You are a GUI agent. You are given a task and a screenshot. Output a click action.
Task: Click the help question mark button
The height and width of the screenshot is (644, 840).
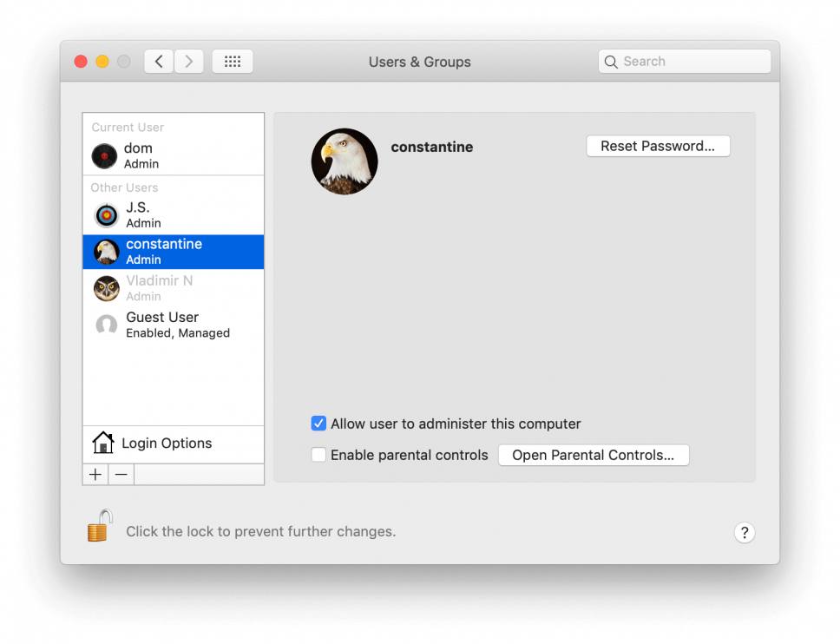pyautogui.click(x=745, y=532)
